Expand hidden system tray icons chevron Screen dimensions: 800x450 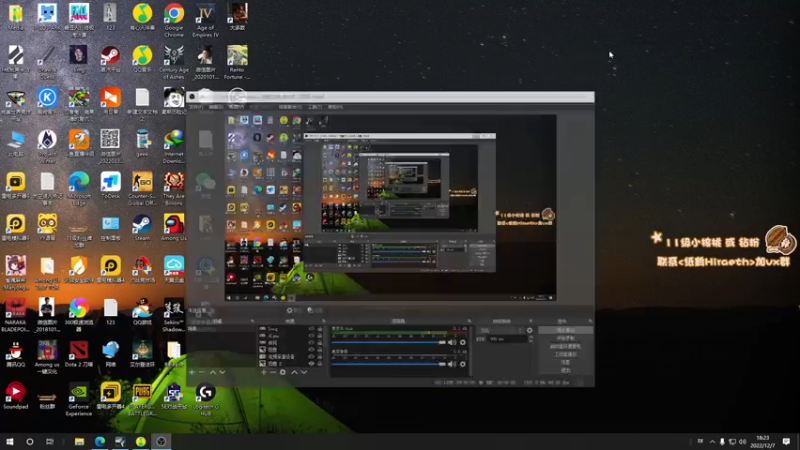click(712, 441)
